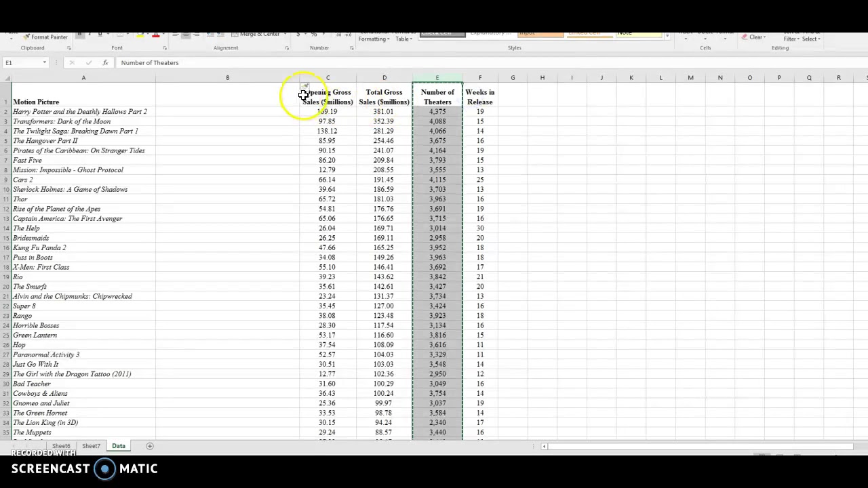Image resolution: width=868 pixels, height=488 pixels.
Task: Apply the Note cell style
Action: click(x=638, y=34)
